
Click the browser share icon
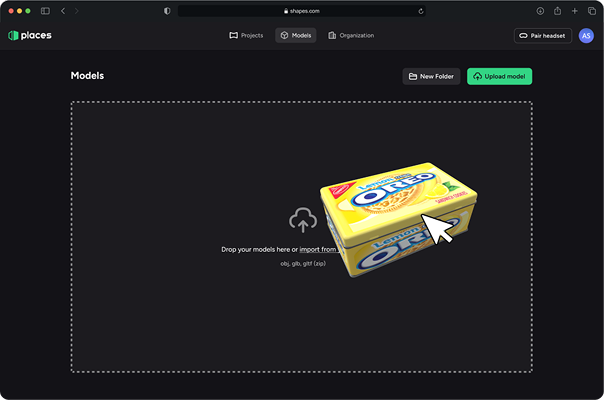557,11
